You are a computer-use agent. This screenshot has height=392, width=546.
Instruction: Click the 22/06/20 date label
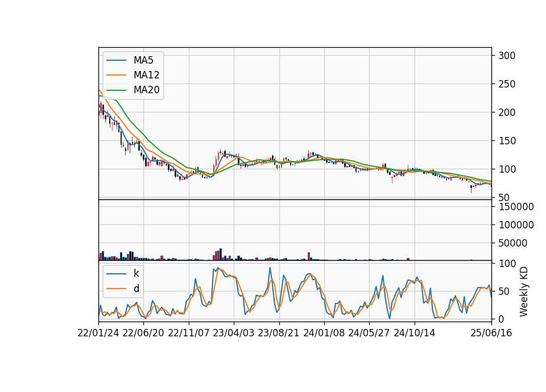point(143,333)
